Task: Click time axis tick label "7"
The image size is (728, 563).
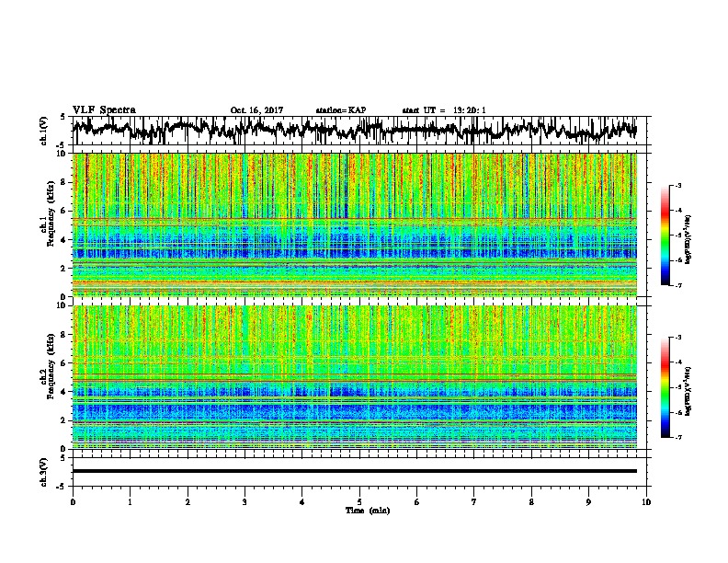Action: tap(474, 502)
